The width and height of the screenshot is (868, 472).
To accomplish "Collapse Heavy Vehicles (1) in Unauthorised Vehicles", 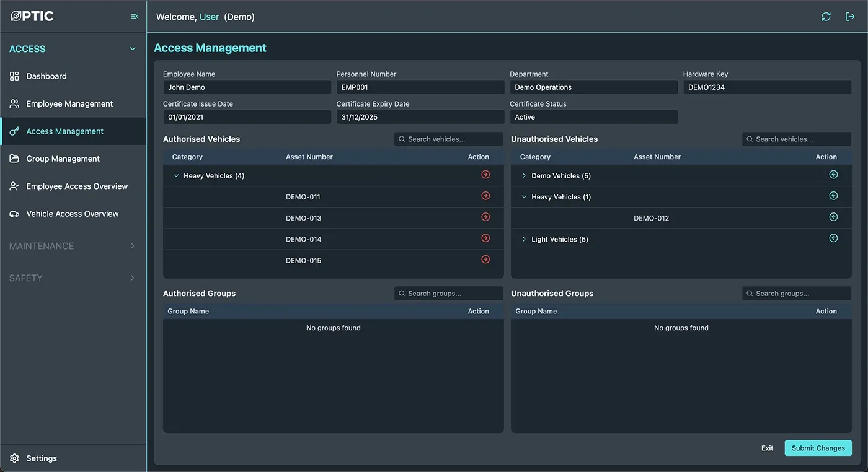I will click(x=524, y=197).
